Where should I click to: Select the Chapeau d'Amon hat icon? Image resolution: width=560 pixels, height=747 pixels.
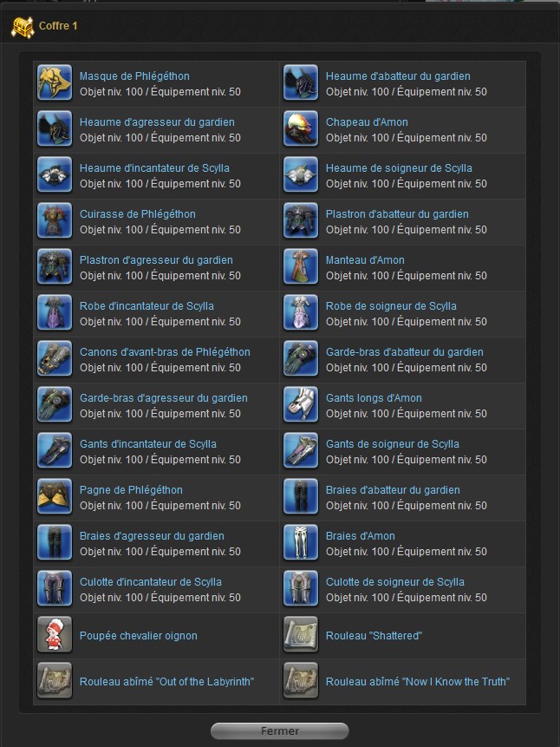(x=301, y=129)
